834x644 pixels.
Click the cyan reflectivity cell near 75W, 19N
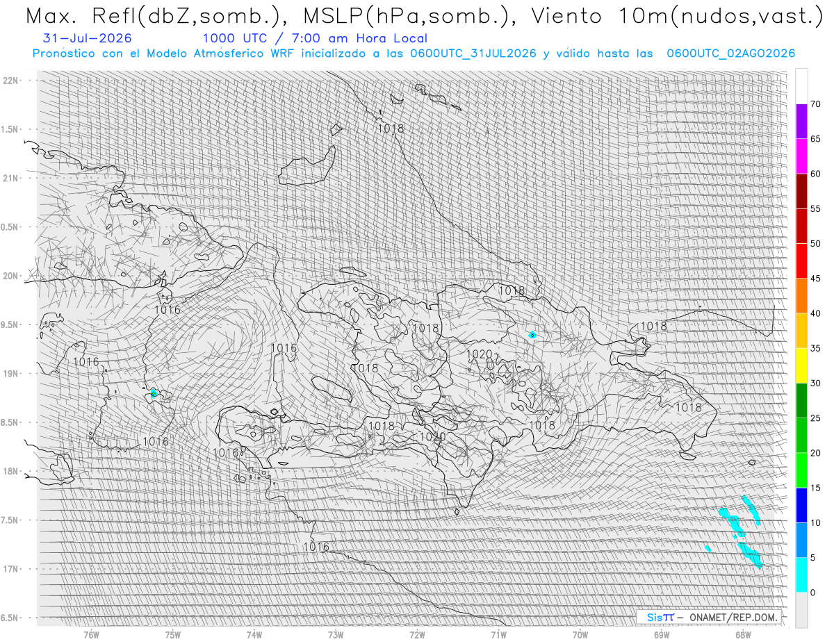pyautogui.click(x=154, y=394)
